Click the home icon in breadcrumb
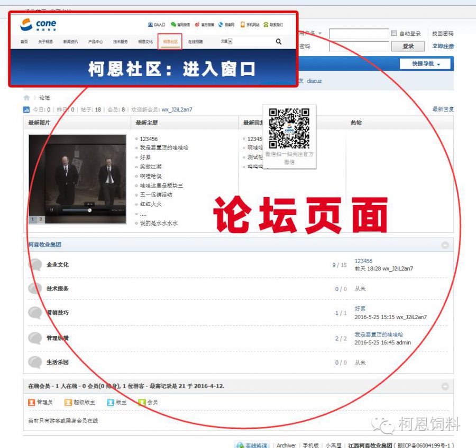Screen dimensions: 476x448 [x=27, y=98]
